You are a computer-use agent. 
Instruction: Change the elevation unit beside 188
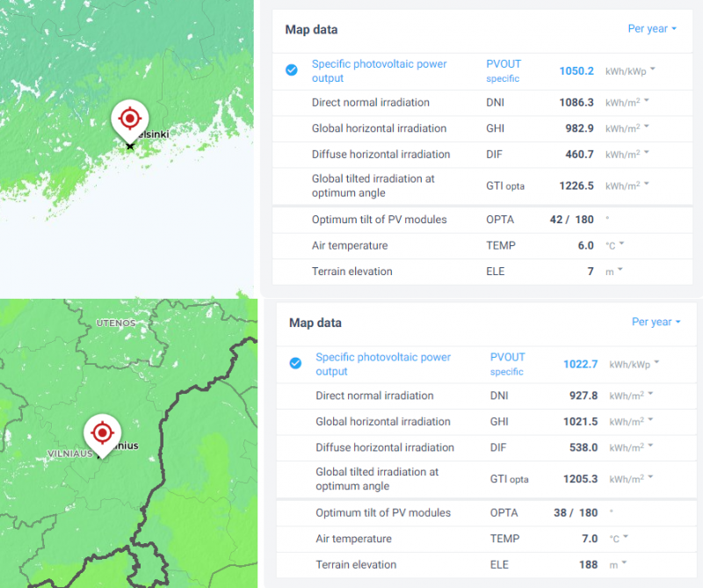click(616, 564)
